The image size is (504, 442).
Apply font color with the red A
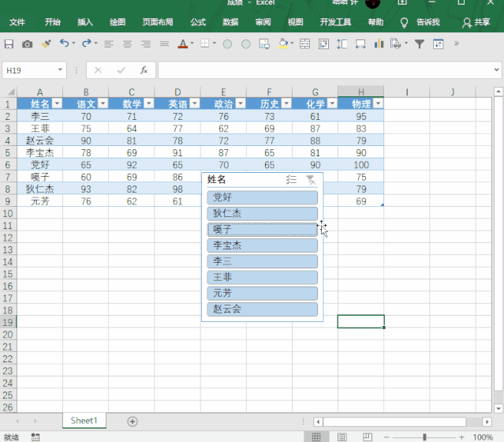click(x=182, y=43)
